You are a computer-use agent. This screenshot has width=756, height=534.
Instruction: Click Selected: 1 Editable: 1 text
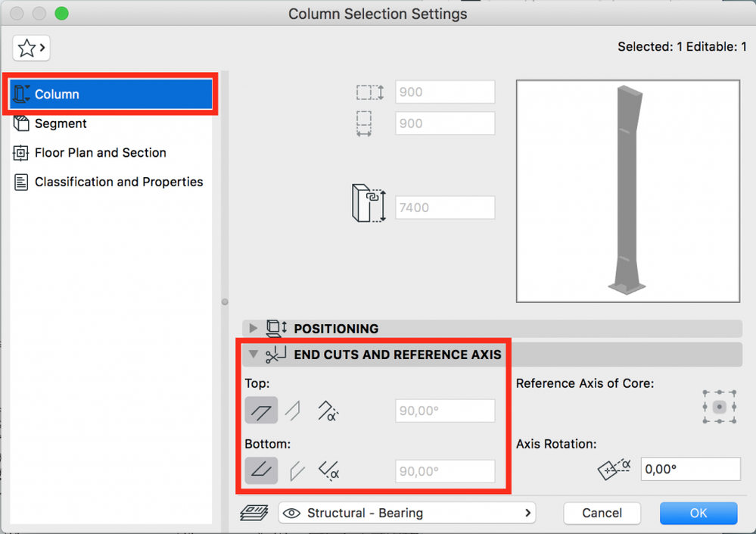[683, 47]
